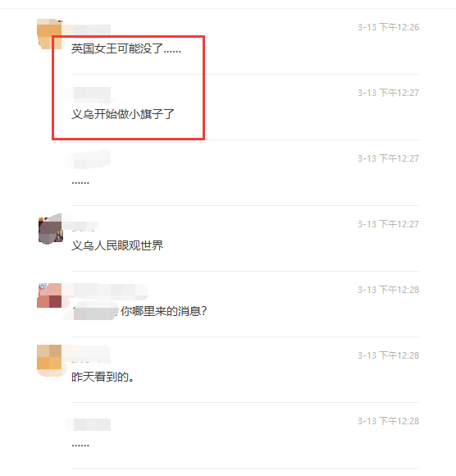
Task: Click the blurred username above 义乌开始做小旗子了
Action: [91, 94]
